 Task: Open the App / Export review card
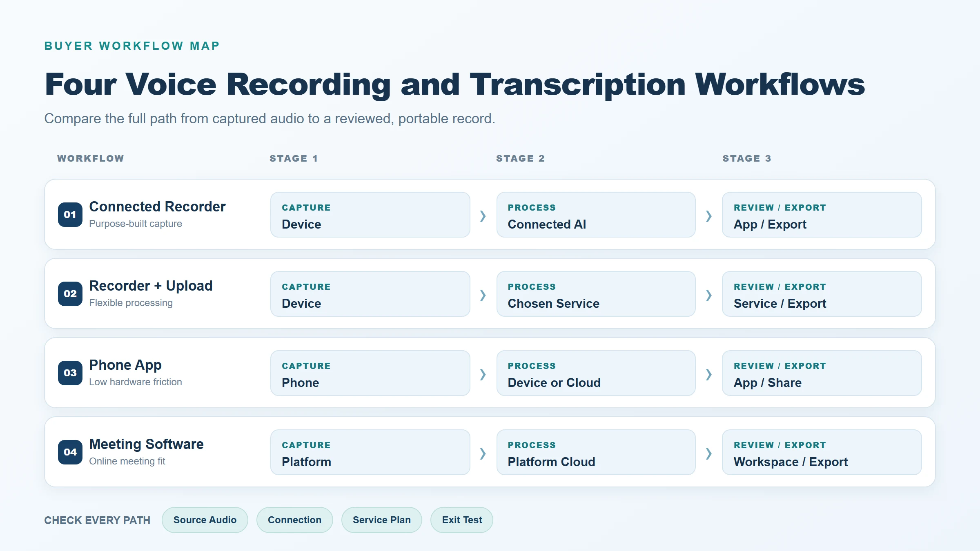[x=822, y=215]
